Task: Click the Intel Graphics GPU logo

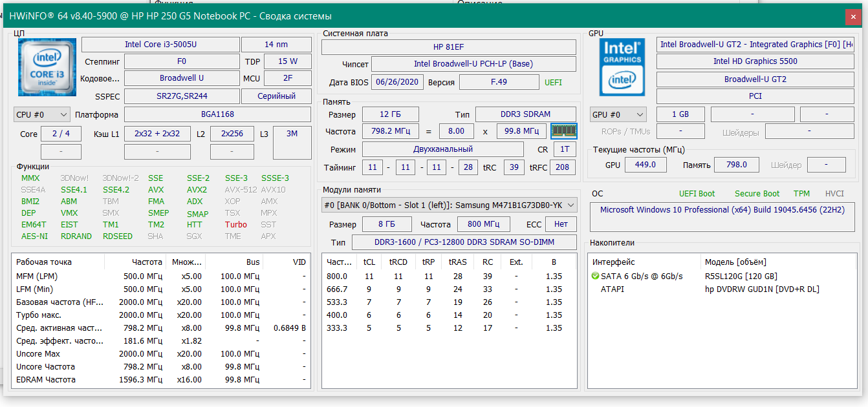Action: (622, 67)
